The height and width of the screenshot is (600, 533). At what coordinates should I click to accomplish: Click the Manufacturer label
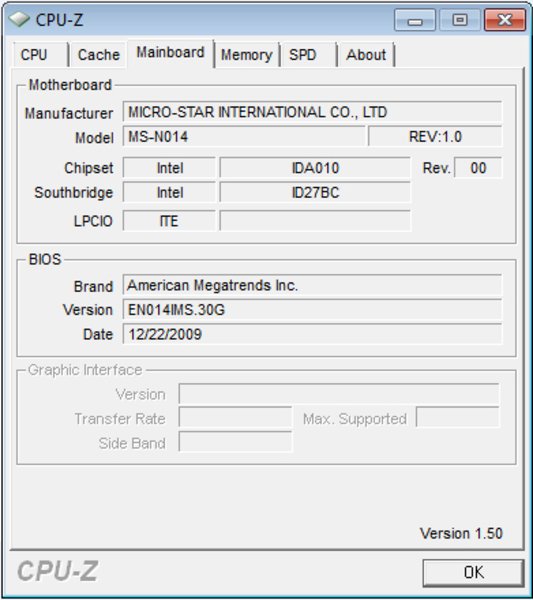[x=69, y=113]
